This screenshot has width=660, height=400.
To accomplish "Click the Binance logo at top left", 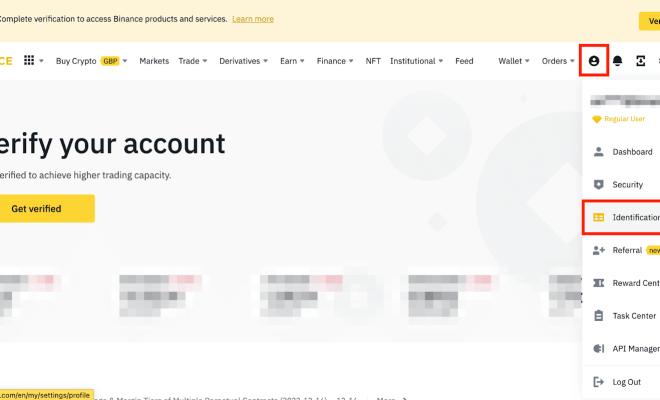I will click(x=6, y=61).
